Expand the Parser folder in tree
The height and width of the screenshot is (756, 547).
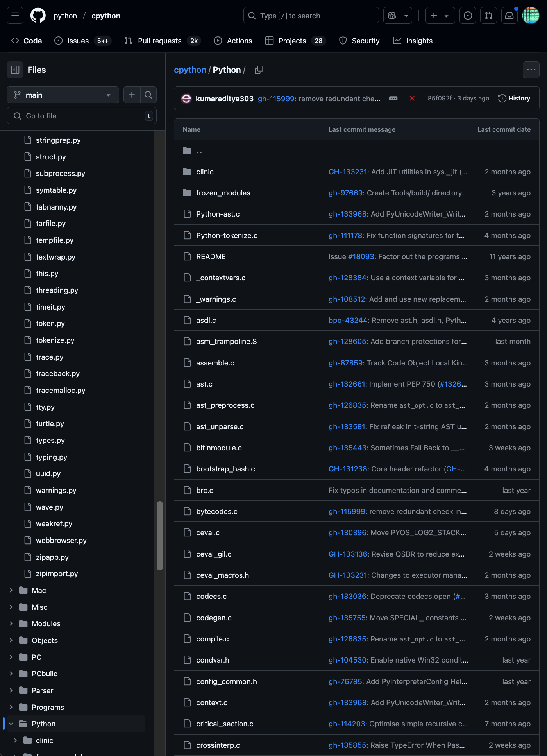(x=11, y=690)
